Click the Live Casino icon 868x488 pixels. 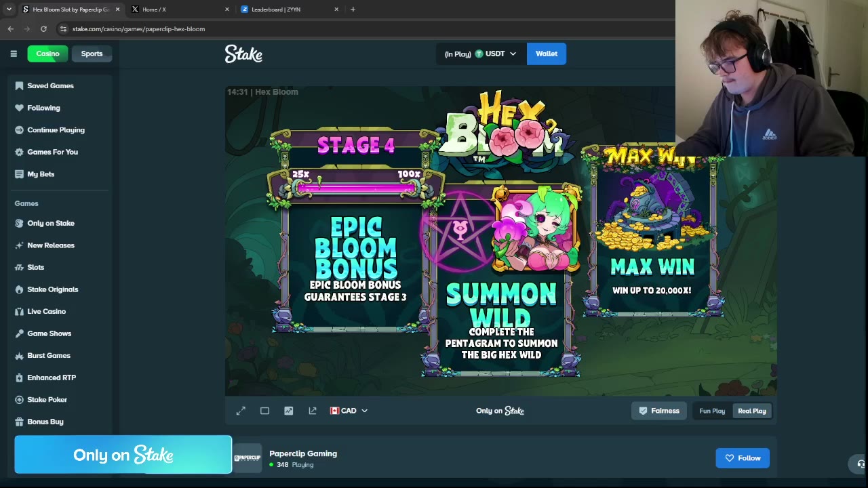(19, 311)
